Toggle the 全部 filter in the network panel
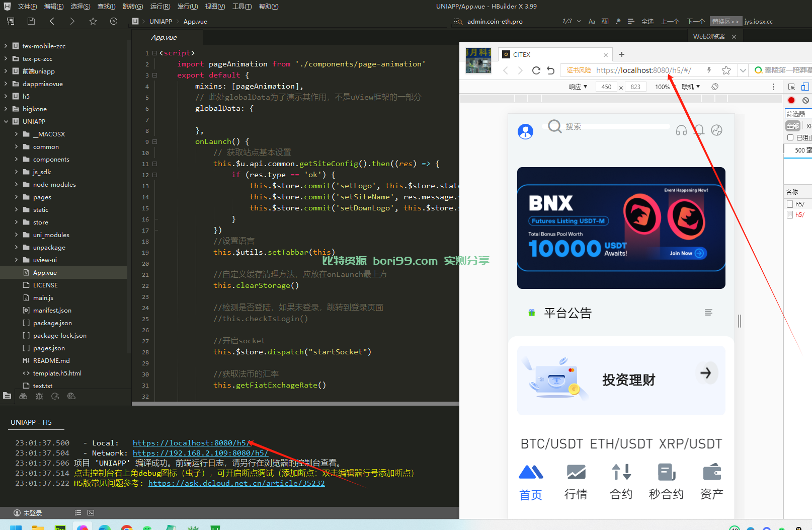The image size is (812, 530). coord(793,126)
